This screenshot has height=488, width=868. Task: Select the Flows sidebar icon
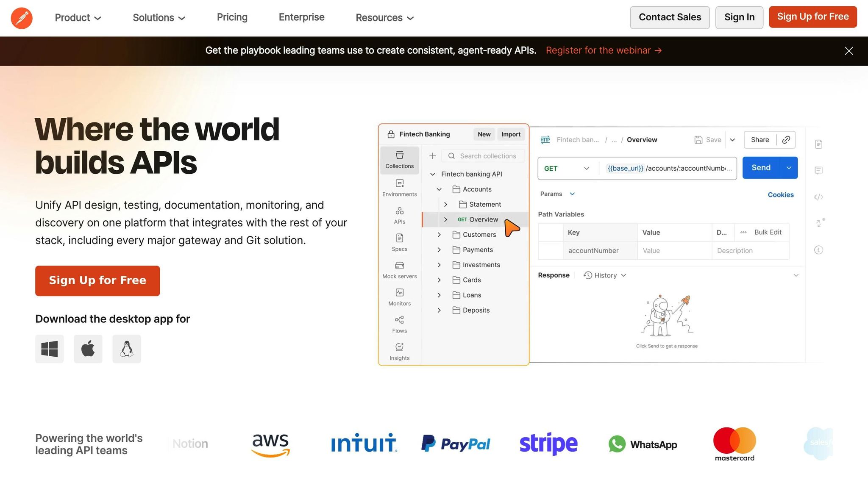pyautogui.click(x=399, y=324)
